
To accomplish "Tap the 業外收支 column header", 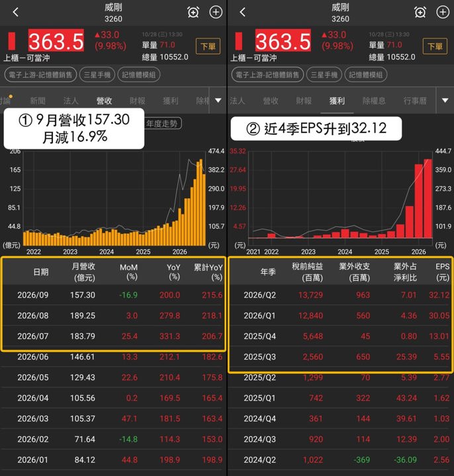I will (355, 272).
